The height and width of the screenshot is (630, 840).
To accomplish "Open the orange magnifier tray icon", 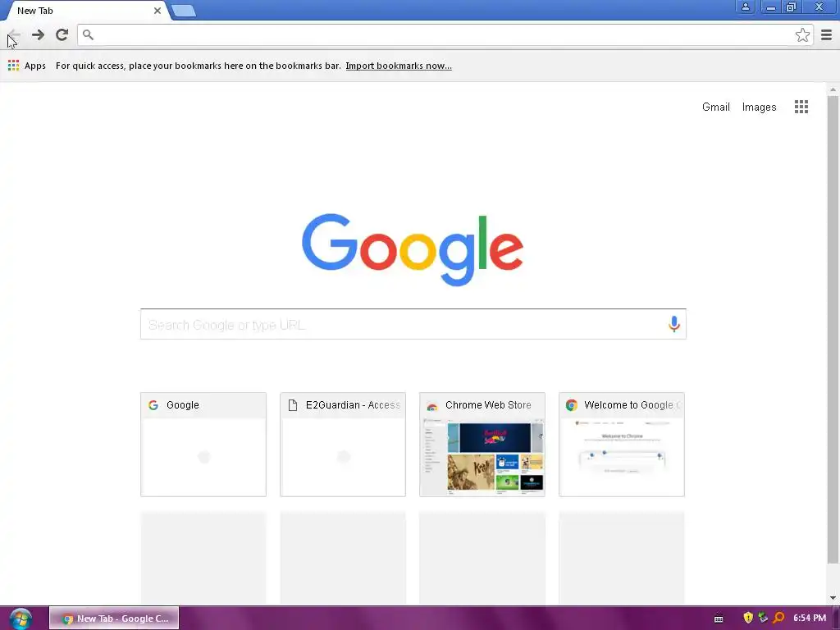I will 779,619.
